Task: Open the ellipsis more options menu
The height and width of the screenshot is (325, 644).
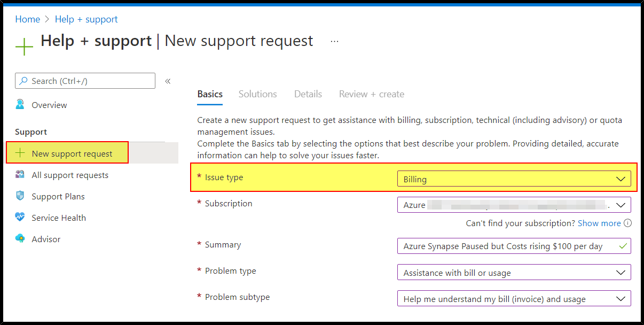Action: [x=334, y=41]
